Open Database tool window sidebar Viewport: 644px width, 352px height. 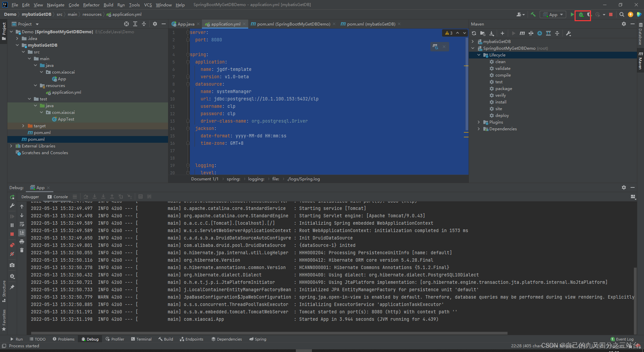pos(640,34)
